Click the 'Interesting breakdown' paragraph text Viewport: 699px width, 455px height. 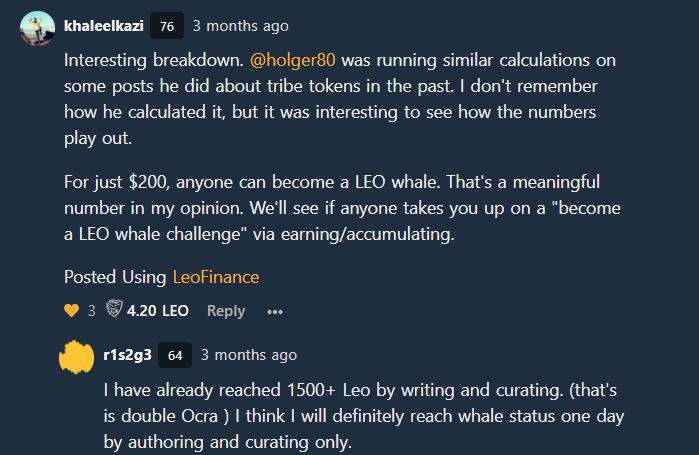pos(340,99)
